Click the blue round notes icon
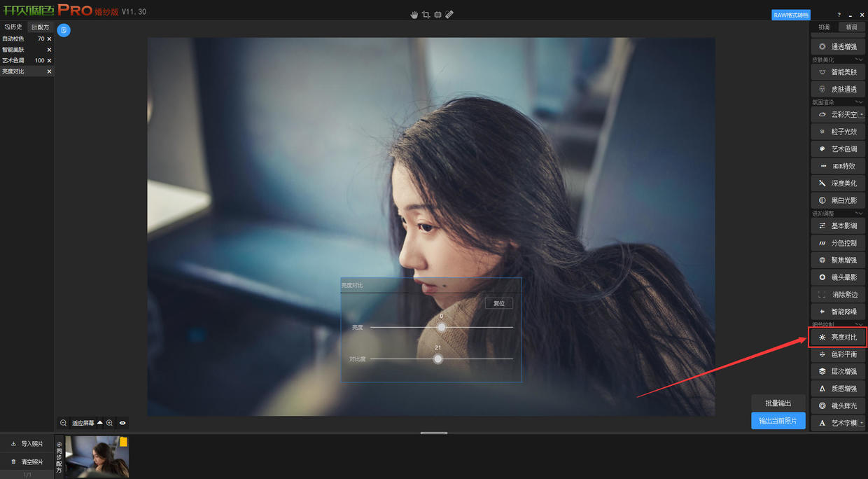The width and height of the screenshot is (868, 479). tap(64, 30)
